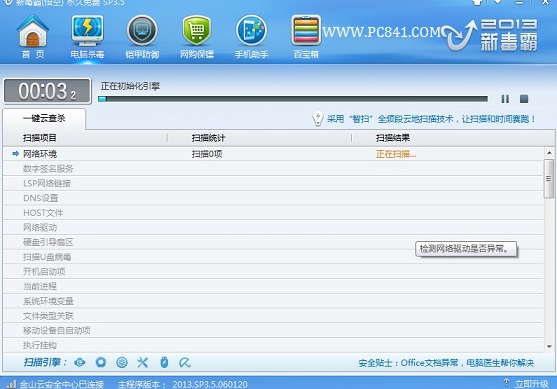Click the upgrade arrow icon beside 立即升级
557x389 pixels.
[507, 383]
